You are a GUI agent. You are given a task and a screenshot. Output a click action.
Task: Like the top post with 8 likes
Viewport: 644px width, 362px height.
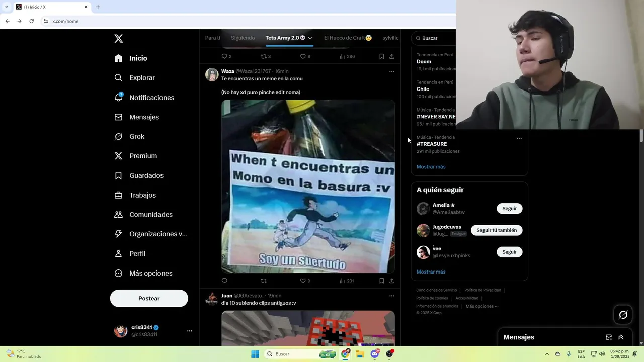[x=305, y=56]
